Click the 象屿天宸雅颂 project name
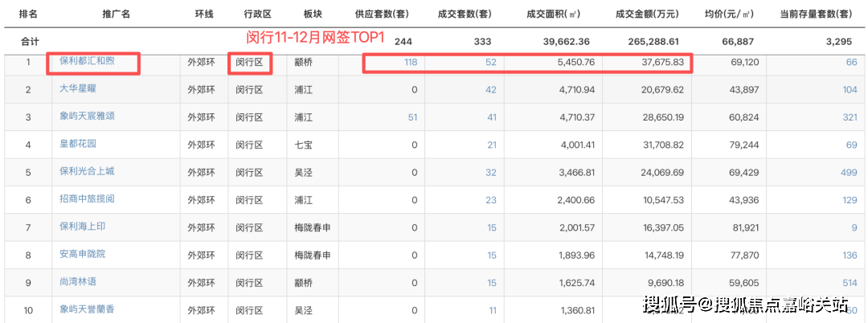 click(87, 117)
